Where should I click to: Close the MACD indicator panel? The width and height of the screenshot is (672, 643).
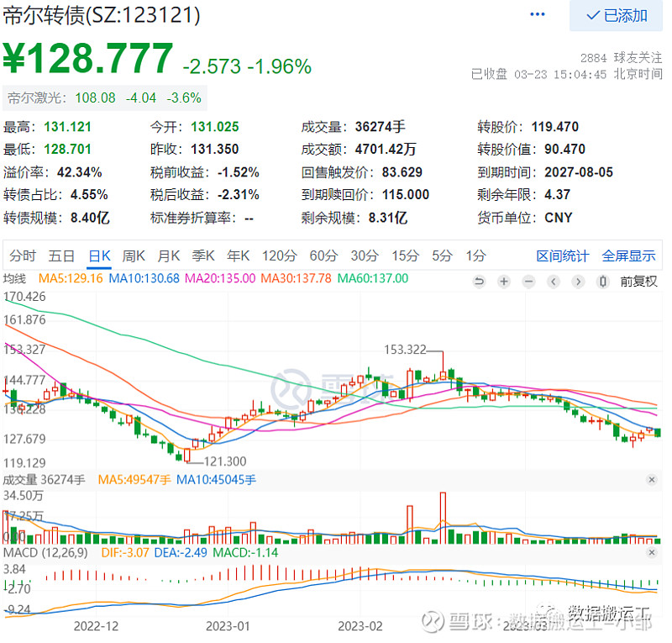pos(652,552)
